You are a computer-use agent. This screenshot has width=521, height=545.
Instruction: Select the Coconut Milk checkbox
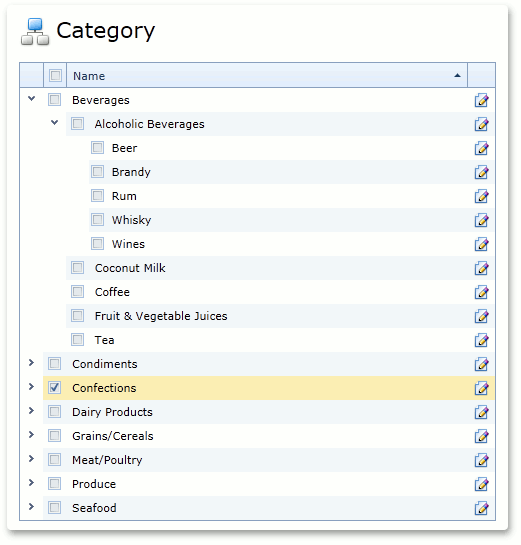coord(78,268)
